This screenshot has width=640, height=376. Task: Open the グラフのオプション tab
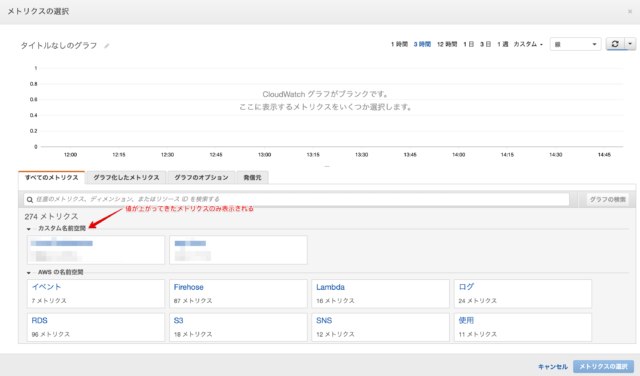click(x=201, y=178)
